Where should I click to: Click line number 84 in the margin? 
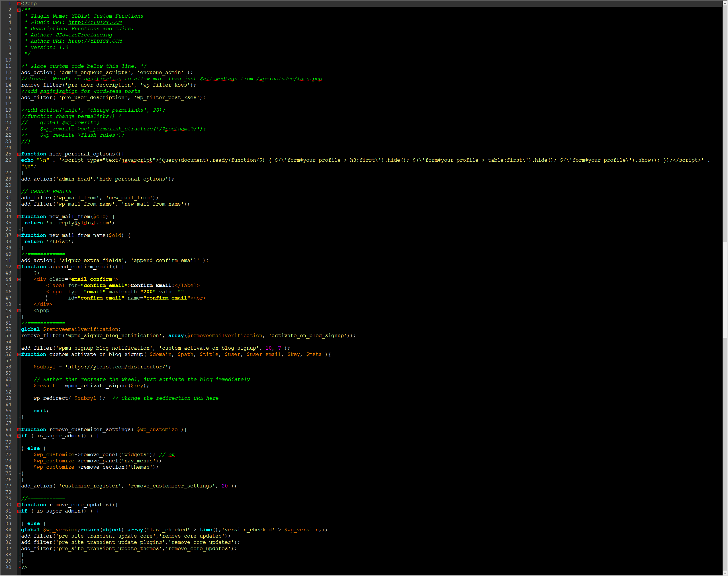[x=9, y=530]
